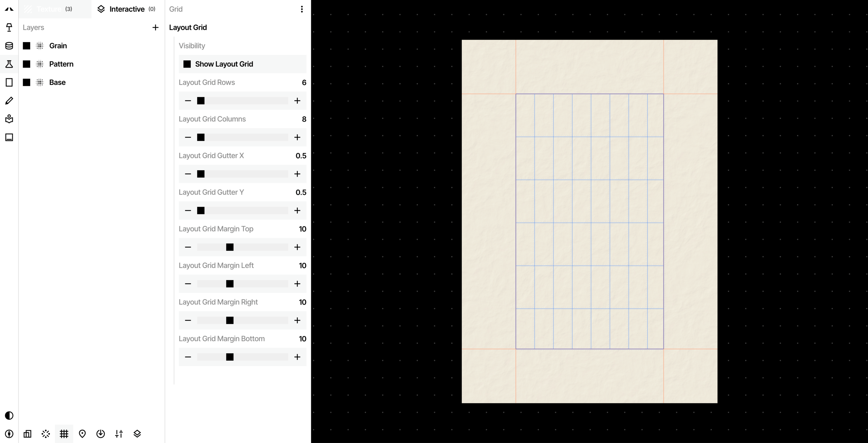Click the lamp icon in sidebar
Screen dimensions: 868x443
(9, 27)
